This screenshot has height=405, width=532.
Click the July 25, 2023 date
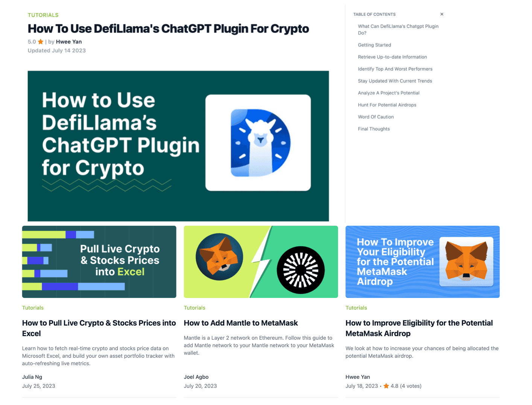coord(39,386)
